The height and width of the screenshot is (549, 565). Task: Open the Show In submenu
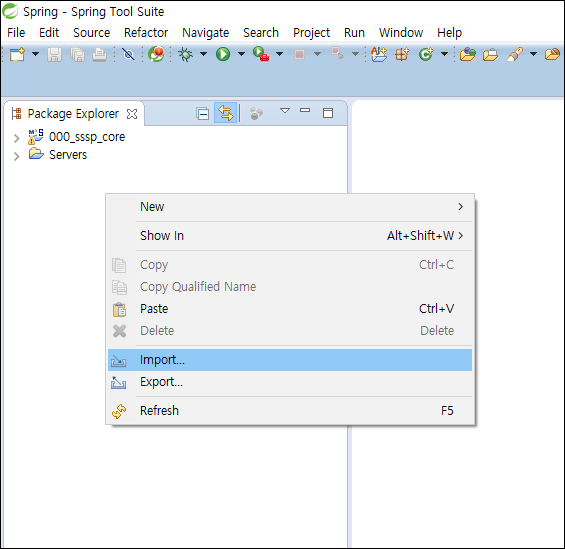290,236
